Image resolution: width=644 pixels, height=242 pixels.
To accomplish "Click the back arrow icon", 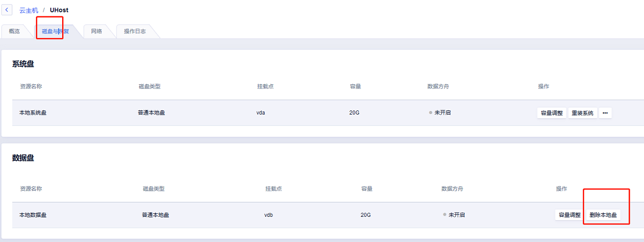I will [7, 10].
